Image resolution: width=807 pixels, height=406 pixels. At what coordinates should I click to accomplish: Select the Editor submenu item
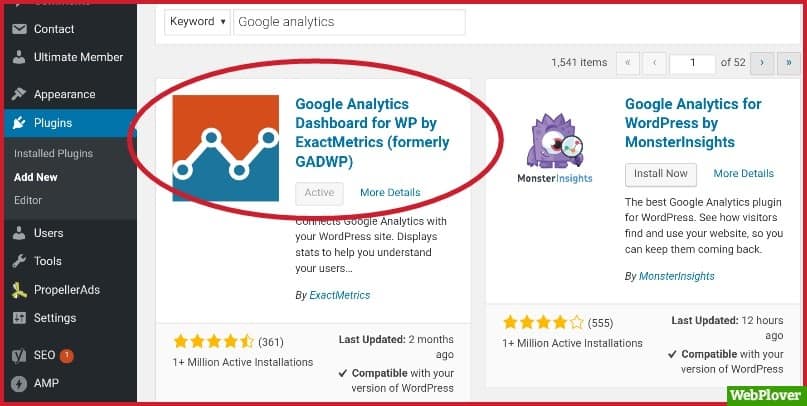28,200
